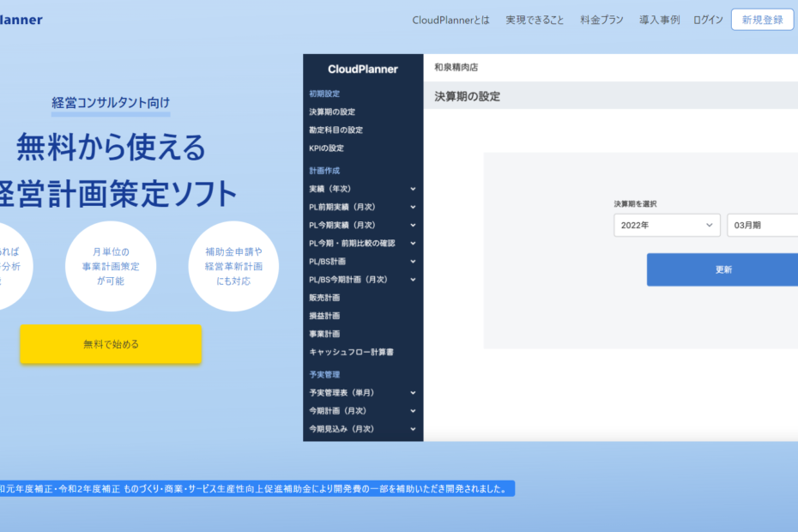Open 販売計画 in the sidebar
The height and width of the screenshot is (532, 798).
point(324,298)
